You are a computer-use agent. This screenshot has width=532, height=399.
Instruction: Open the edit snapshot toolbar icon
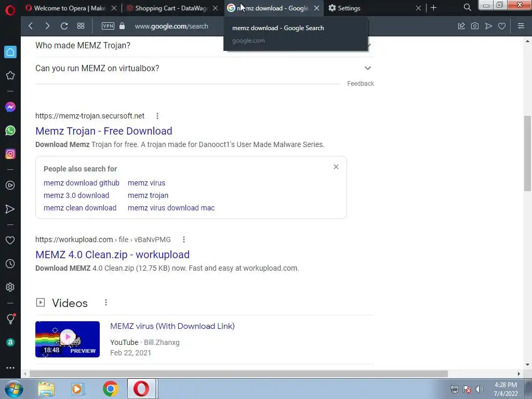(461, 26)
